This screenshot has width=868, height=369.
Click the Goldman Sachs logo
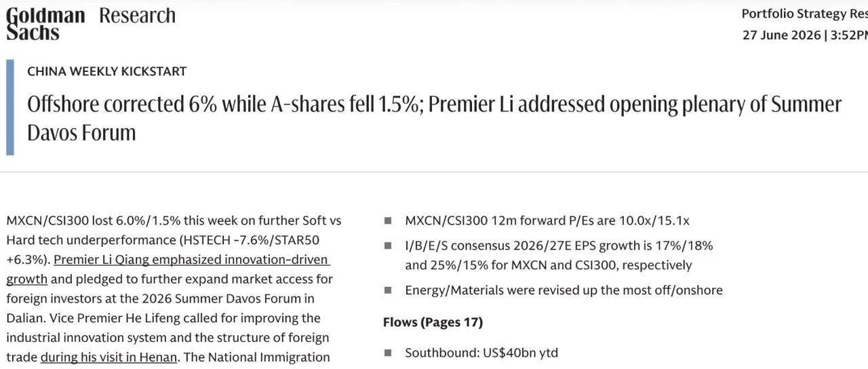coord(45,24)
